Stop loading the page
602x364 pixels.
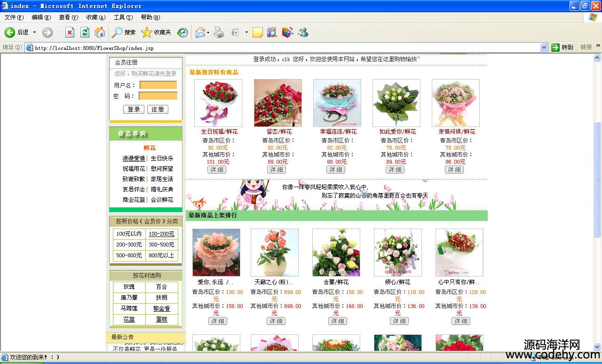70,32
